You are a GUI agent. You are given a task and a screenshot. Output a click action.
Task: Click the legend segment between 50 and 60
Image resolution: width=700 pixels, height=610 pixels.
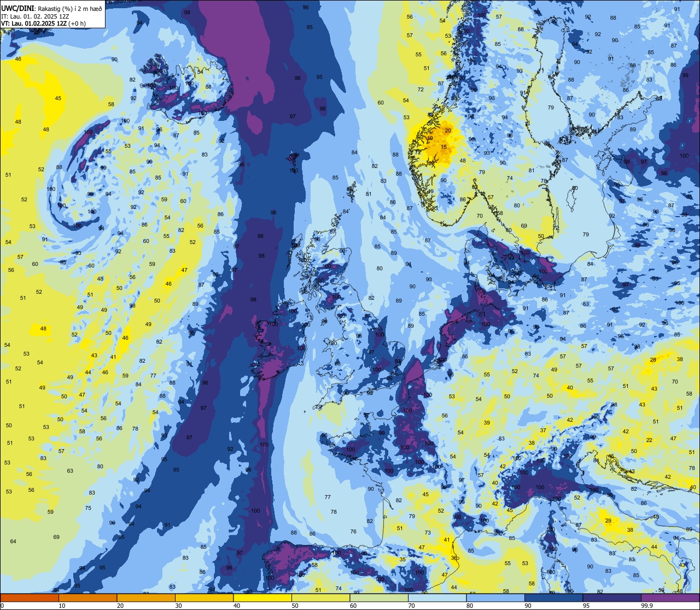pyautogui.click(x=320, y=597)
